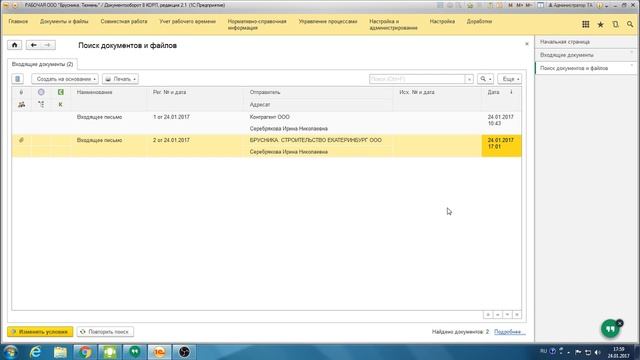Open history page icon in top bar
Screen dimensions: 640x360
615,24
